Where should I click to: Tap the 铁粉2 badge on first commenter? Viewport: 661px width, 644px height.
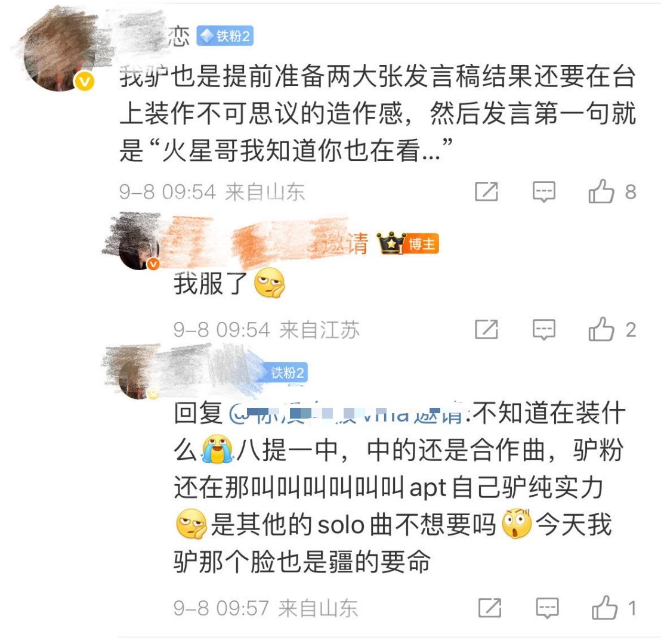(225, 36)
